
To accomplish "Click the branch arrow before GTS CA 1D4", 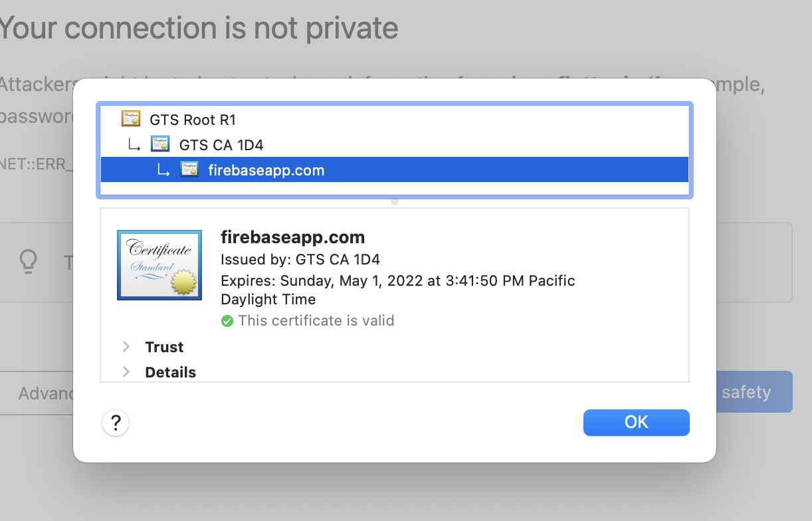I will click(x=134, y=144).
